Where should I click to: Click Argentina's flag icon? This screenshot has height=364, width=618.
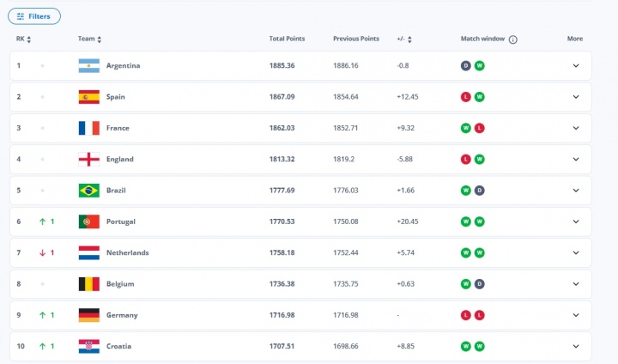click(89, 66)
